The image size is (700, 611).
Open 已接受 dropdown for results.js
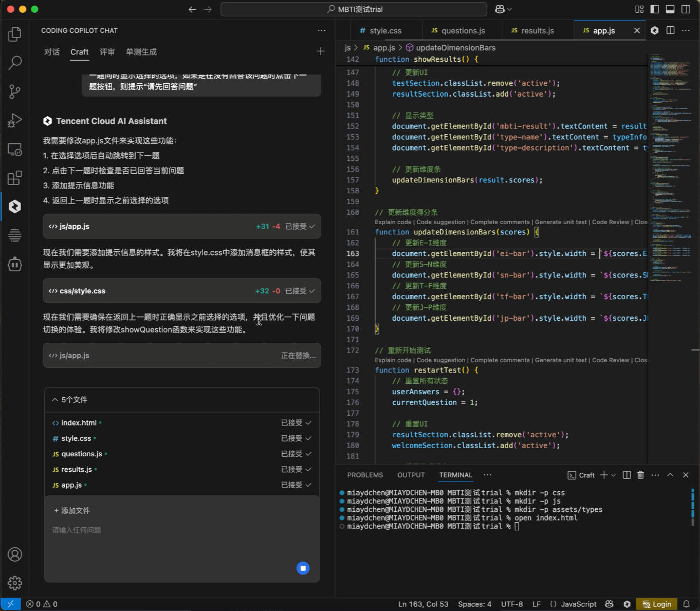[297, 469]
